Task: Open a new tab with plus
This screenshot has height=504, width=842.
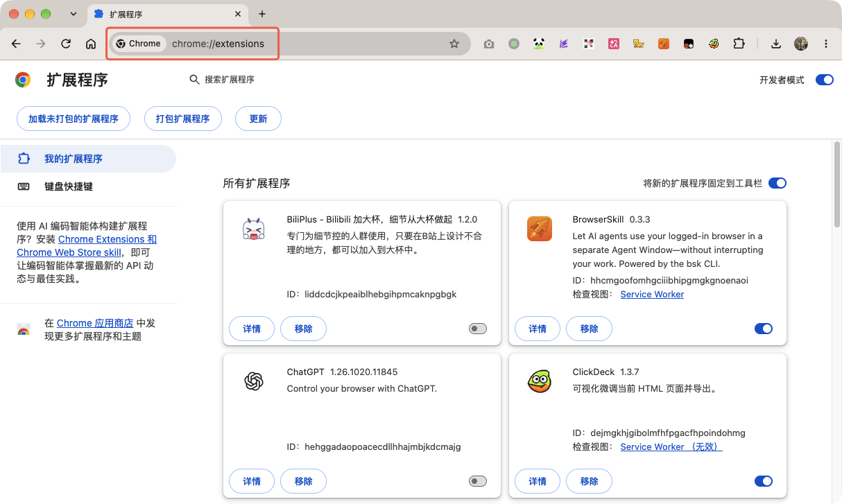Action: point(261,14)
